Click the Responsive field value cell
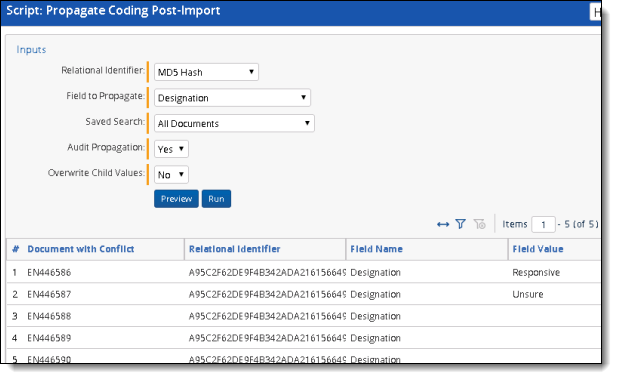Screen dimensions: 617x379 [536, 272]
